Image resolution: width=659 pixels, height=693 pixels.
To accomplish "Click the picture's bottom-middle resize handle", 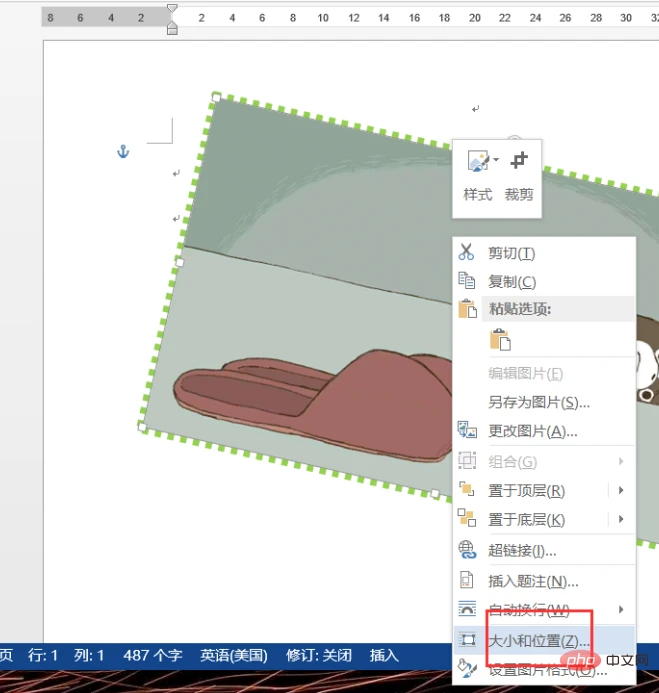I will (x=435, y=494).
